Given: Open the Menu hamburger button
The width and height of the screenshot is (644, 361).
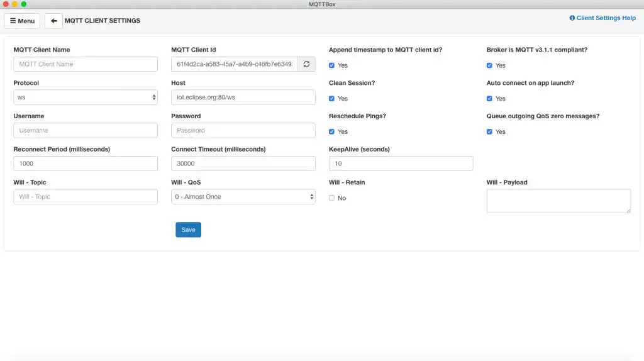Looking at the screenshot, I should pyautogui.click(x=22, y=21).
